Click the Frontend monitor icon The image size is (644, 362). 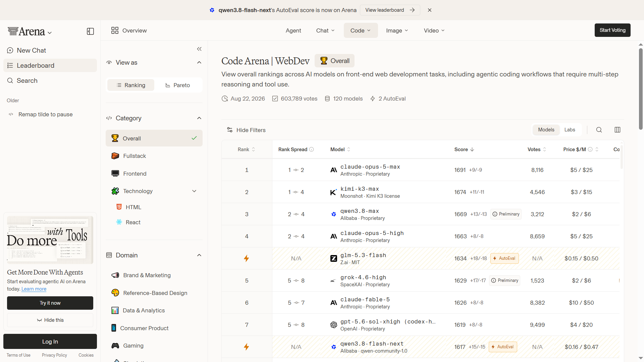click(x=115, y=174)
